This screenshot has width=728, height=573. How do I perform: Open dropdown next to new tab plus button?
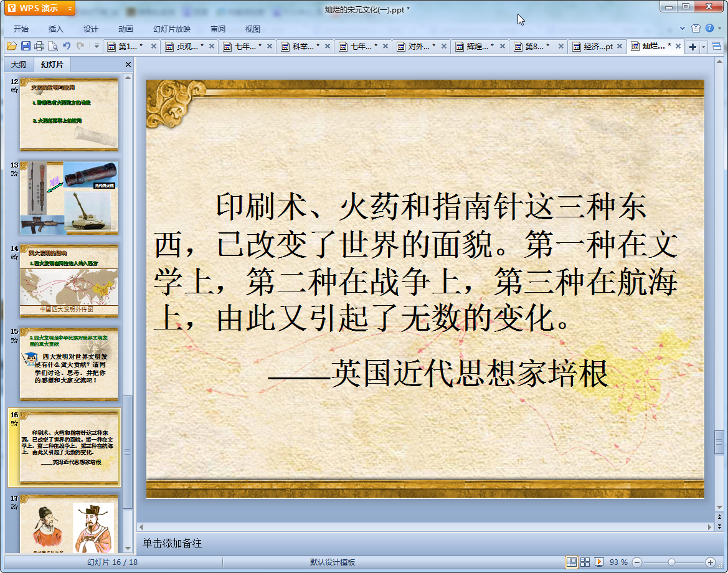point(703,47)
